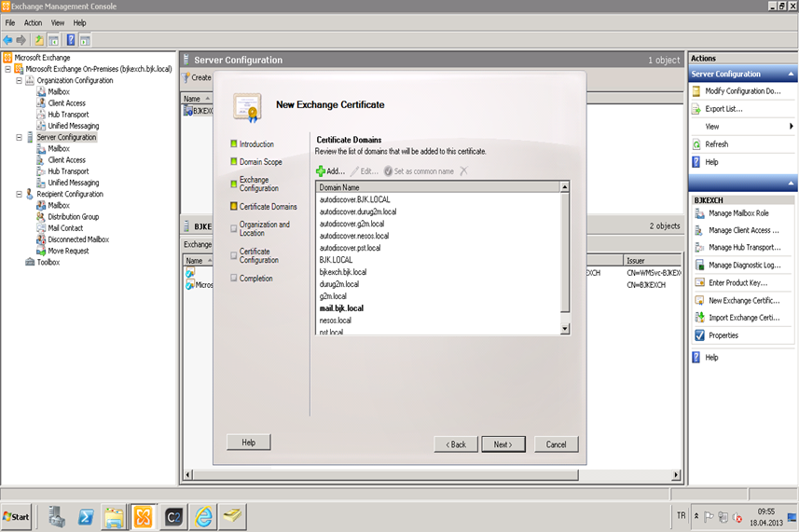Collapse the Recipient Configuration tree node

point(19,194)
